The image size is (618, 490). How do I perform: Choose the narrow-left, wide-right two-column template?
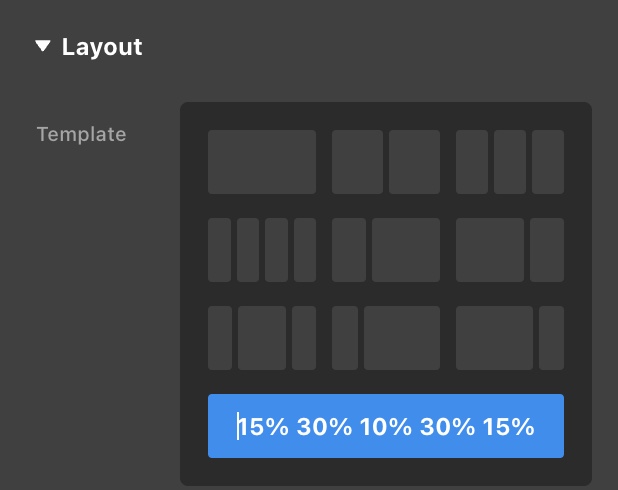[x=386, y=250]
